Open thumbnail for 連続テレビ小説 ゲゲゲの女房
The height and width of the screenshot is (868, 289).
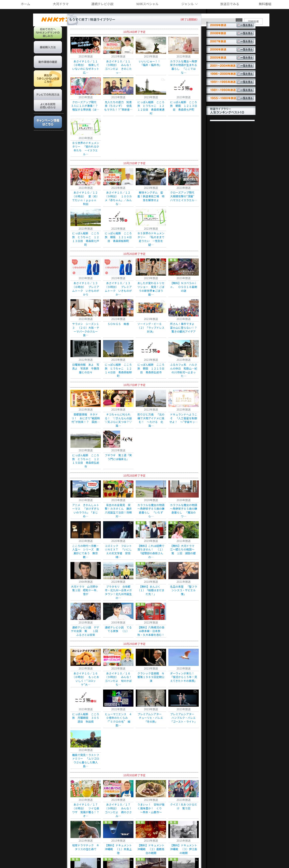coord(86,612)
